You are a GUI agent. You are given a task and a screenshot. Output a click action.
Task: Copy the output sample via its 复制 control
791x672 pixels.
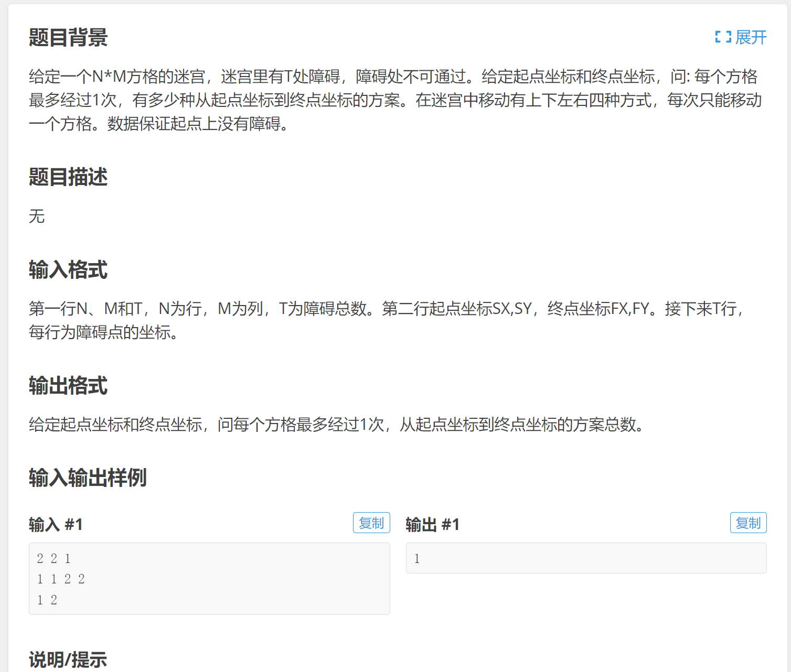(748, 523)
